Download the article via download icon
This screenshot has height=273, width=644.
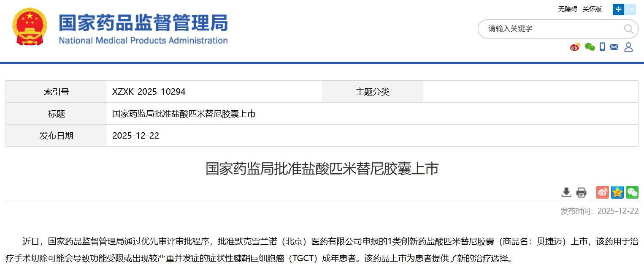pyautogui.click(x=566, y=192)
